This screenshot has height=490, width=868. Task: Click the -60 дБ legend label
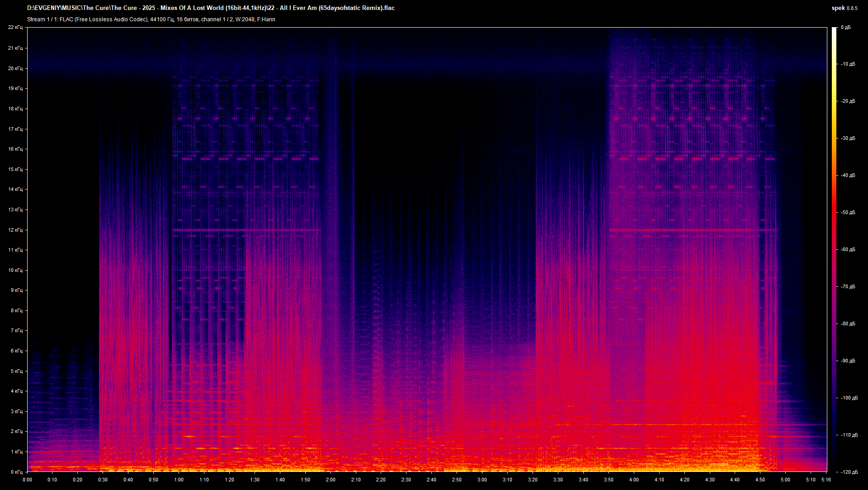(849, 249)
